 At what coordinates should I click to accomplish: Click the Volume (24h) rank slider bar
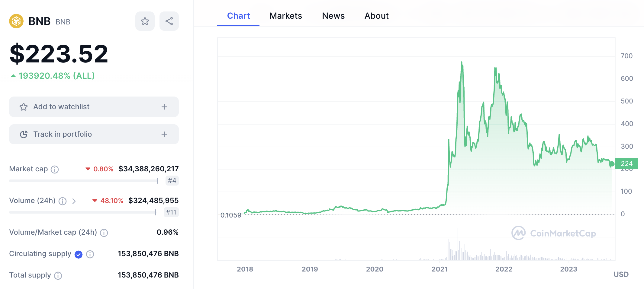[x=83, y=212]
